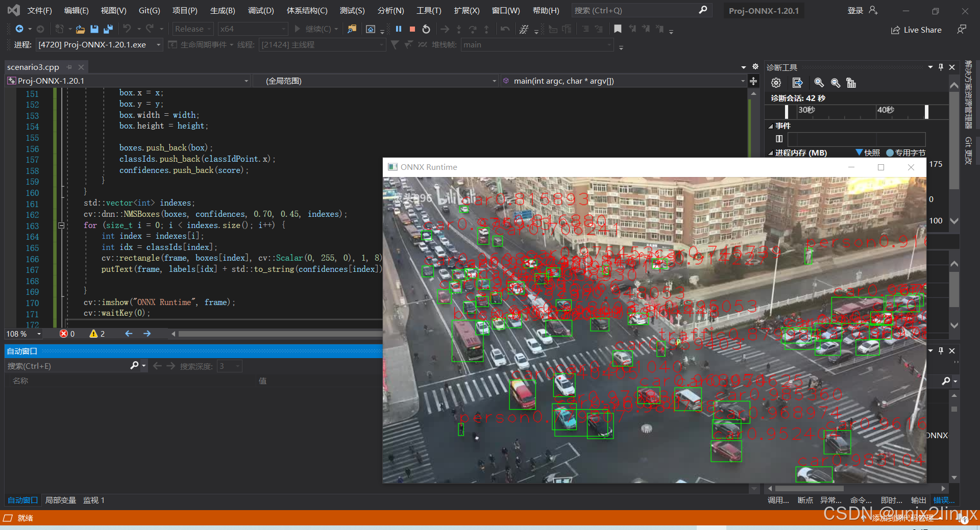The width and height of the screenshot is (980, 530).
Task: Zoom out on the diagnostics timeline
Action: pyautogui.click(x=836, y=83)
